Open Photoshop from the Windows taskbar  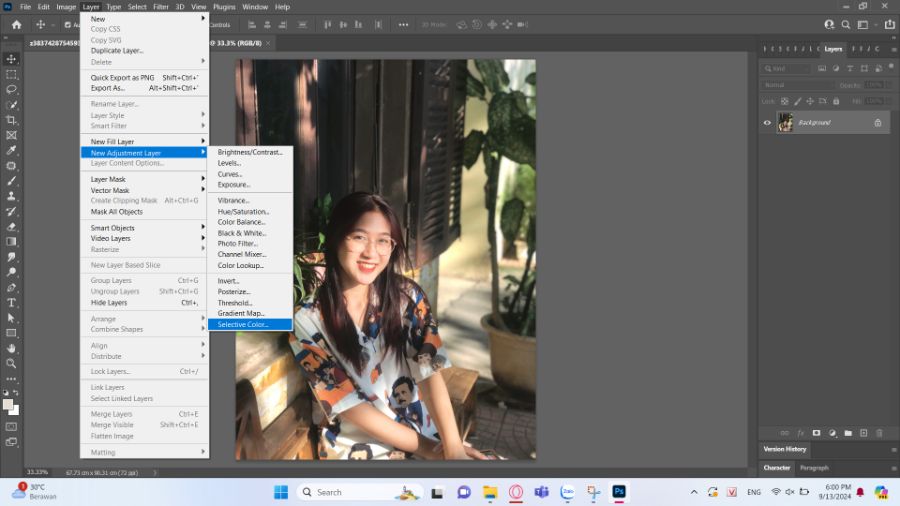(x=619, y=492)
